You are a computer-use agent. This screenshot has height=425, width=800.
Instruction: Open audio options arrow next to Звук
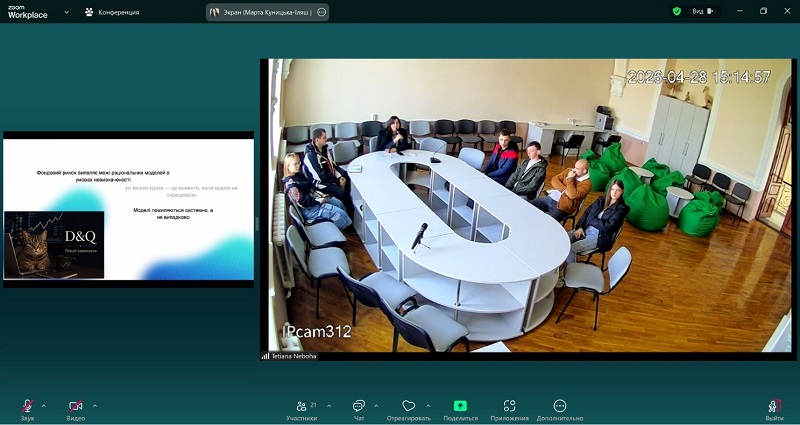click(43, 406)
